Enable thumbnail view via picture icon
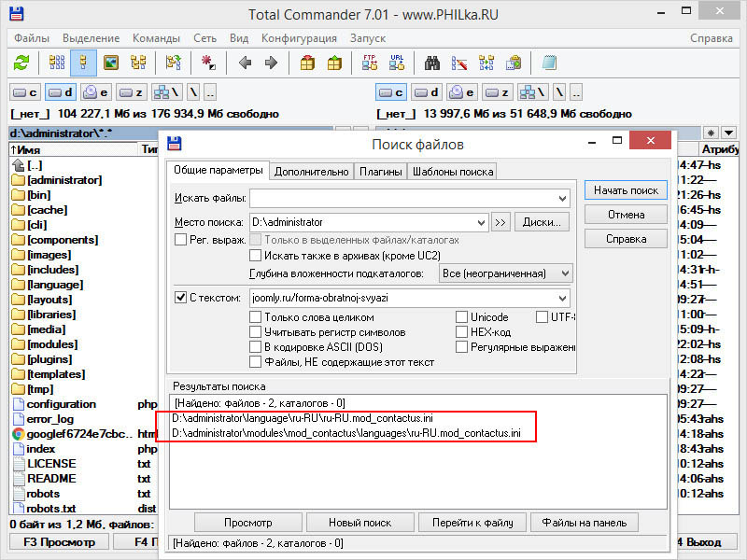The image size is (747, 560). [x=111, y=63]
